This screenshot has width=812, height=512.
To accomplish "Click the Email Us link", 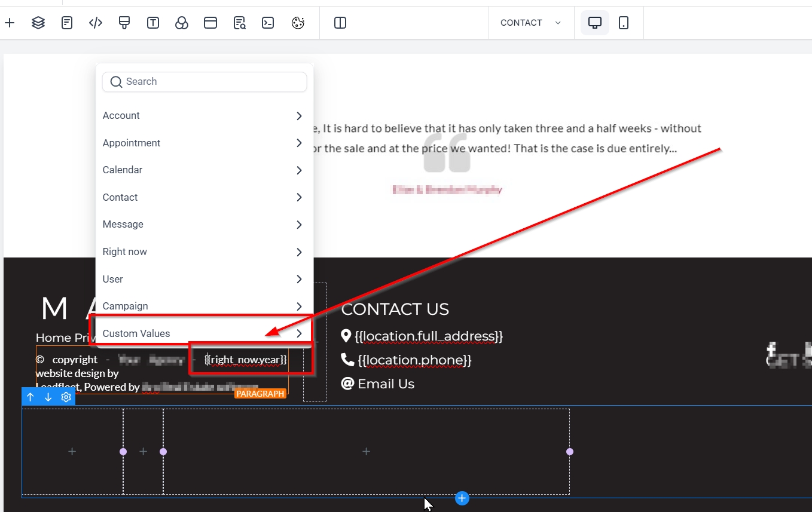I will click(x=386, y=384).
